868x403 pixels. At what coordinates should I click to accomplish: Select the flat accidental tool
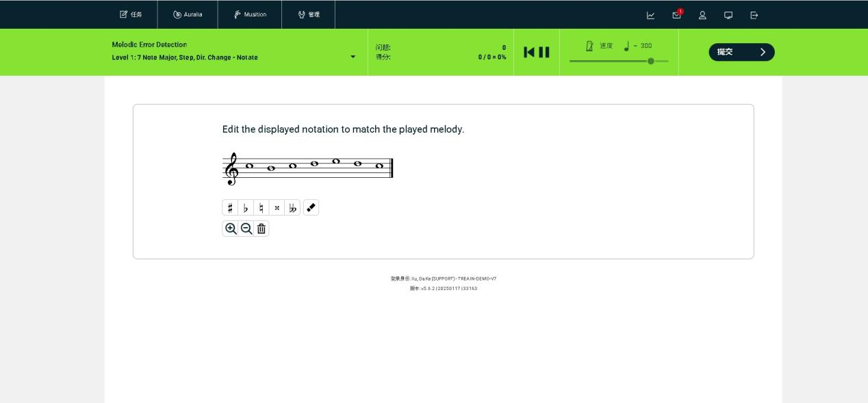[x=246, y=208]
